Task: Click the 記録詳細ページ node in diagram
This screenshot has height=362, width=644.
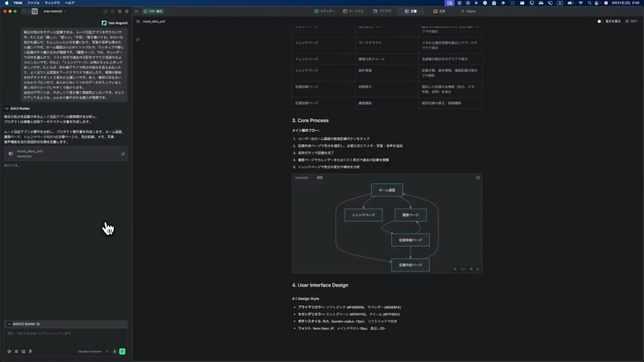Action: (411, 240)
